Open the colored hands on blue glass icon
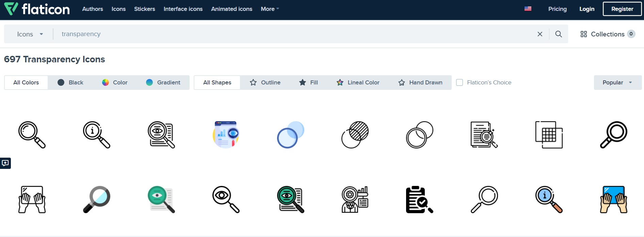Image resolution: width=644 pixels, height=237 pixels. [x=614, y=200]
